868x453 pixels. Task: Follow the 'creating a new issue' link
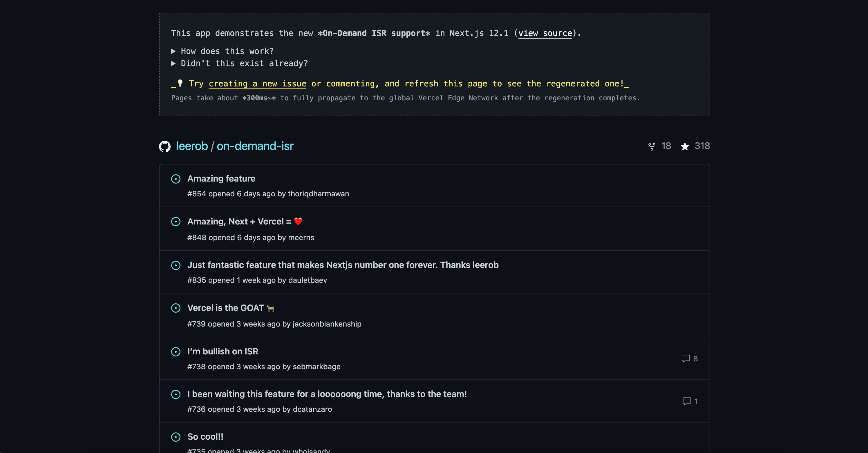point(257,84)
